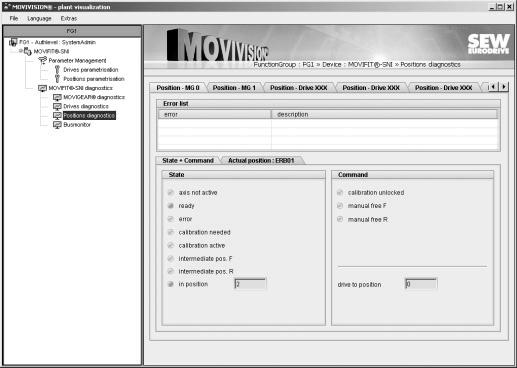Click the Positions parametrisation wrench icon
This screenshot has height=368, width=517.
click(x=57, y=79)
